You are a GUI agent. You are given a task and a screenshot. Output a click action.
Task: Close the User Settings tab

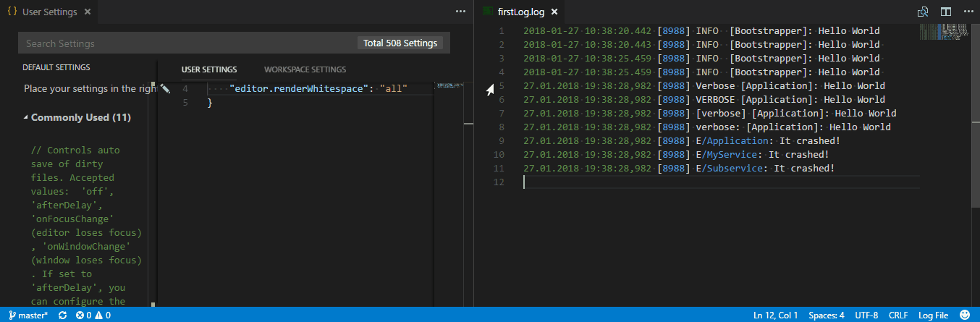coord(88,12)
